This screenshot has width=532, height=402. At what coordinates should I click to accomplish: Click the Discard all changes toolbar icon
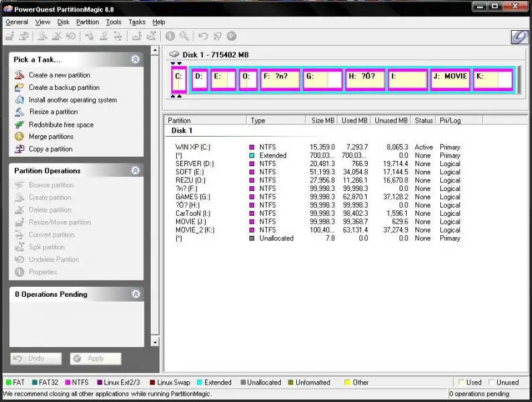point(218,36)
